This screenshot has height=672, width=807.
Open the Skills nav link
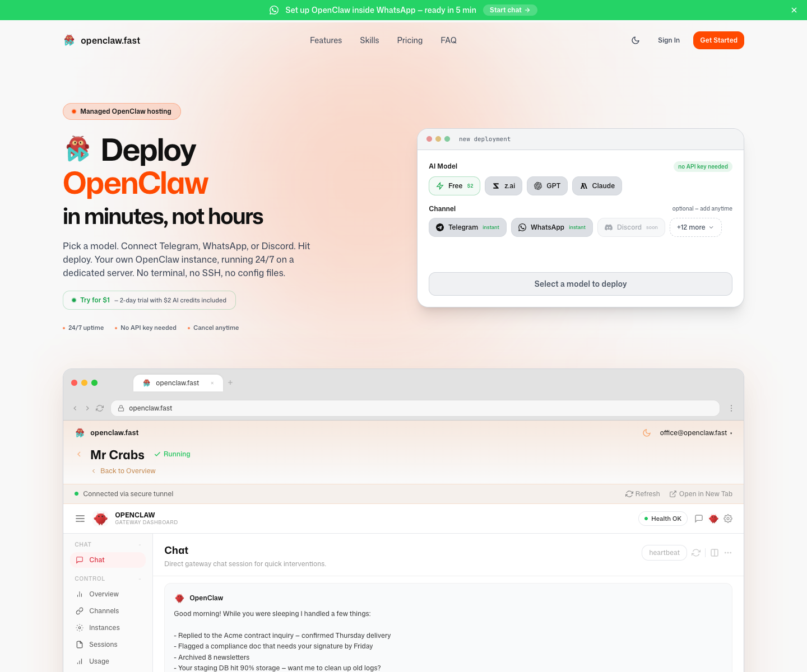click(x=369, y=40)
